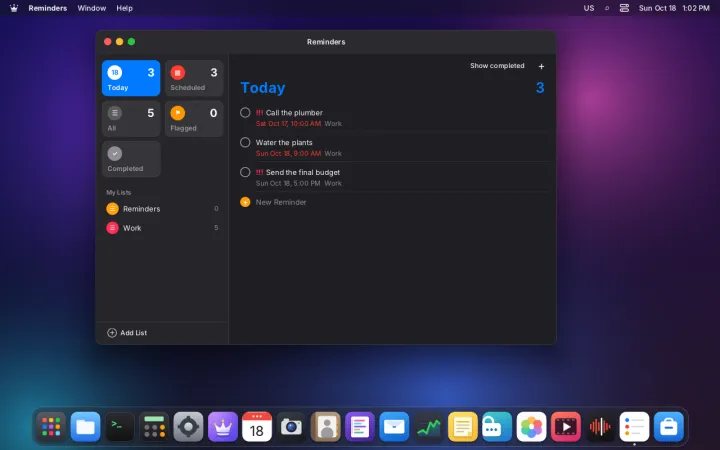Click the US input source indicator
The width and height of the screenshot is (720, 450).
point(589,8)
